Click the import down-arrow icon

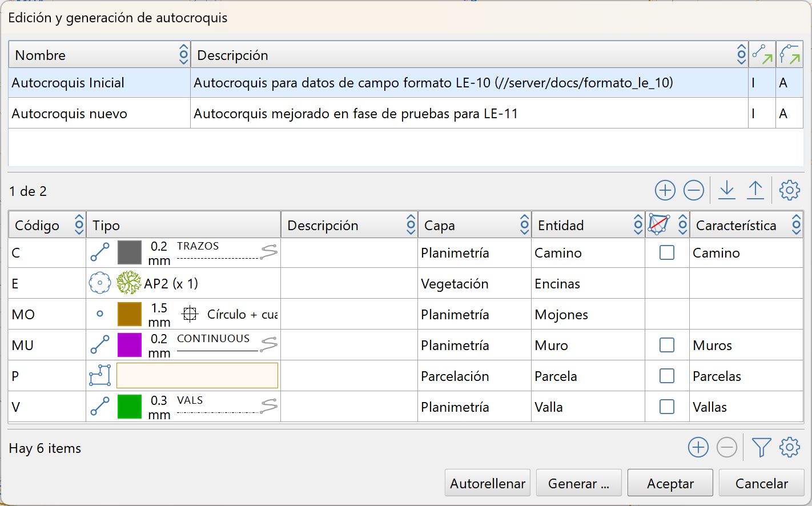726,190
